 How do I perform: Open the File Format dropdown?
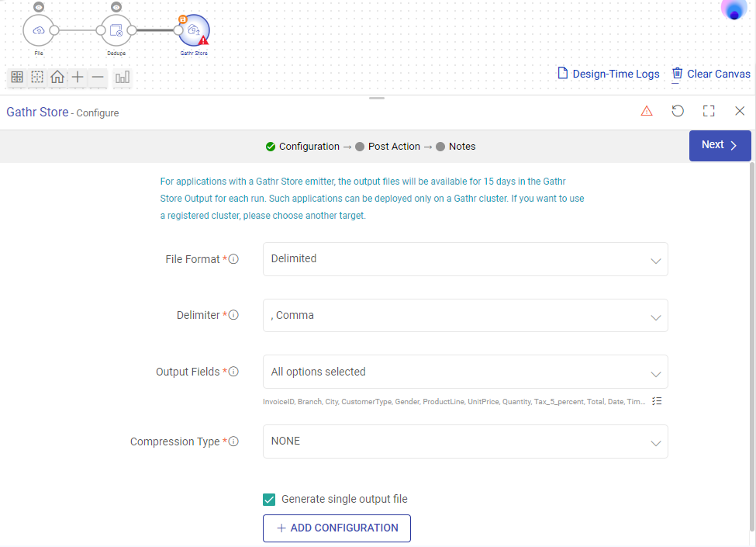(x=465, y=258)
